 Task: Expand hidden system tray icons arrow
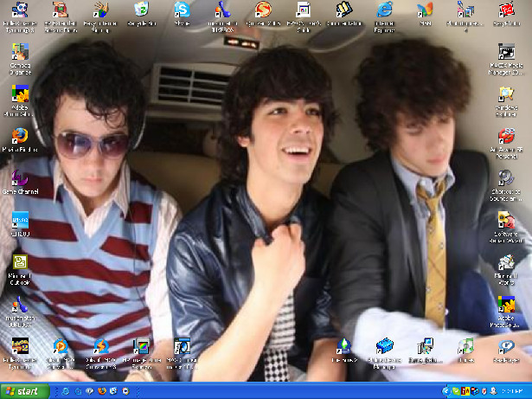point(445,391)
